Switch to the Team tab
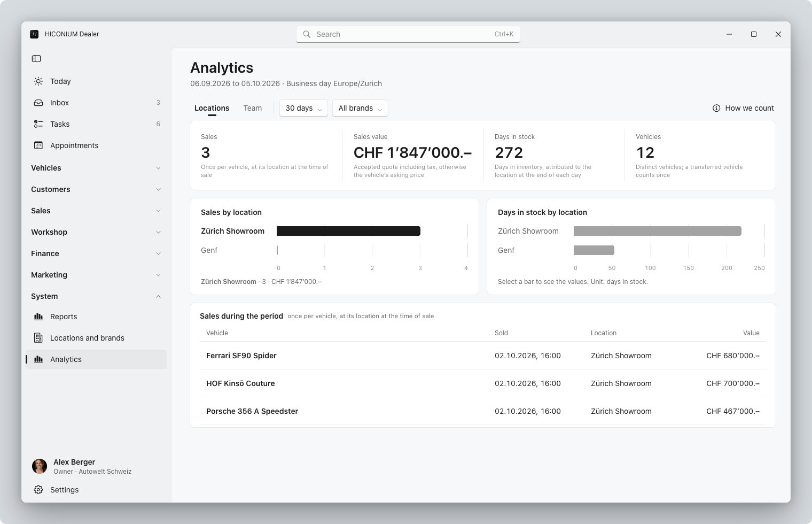This screenshot has width=812, height=524. 253,108
